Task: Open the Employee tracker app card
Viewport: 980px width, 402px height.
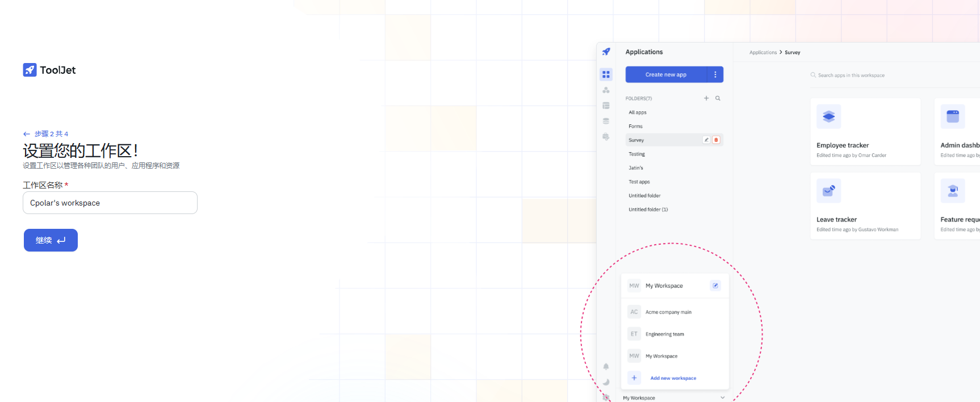Action: tap(865, 132)
